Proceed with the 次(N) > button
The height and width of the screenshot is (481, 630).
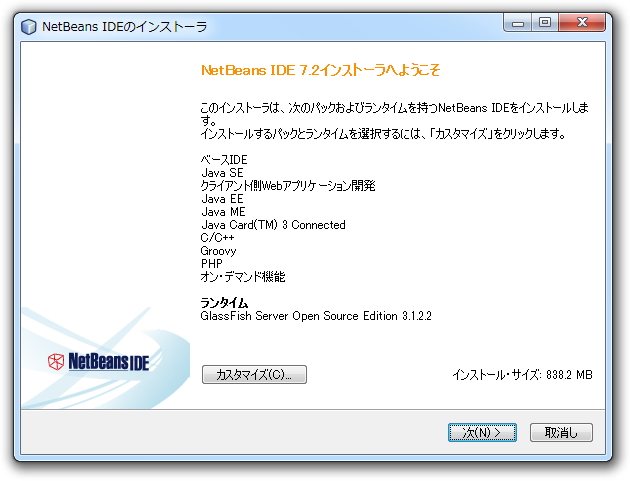[x=482, y=432]
